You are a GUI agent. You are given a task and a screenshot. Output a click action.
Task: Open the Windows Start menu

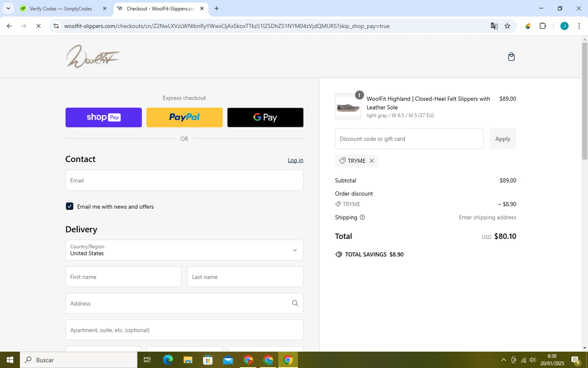tap(10, 360)
